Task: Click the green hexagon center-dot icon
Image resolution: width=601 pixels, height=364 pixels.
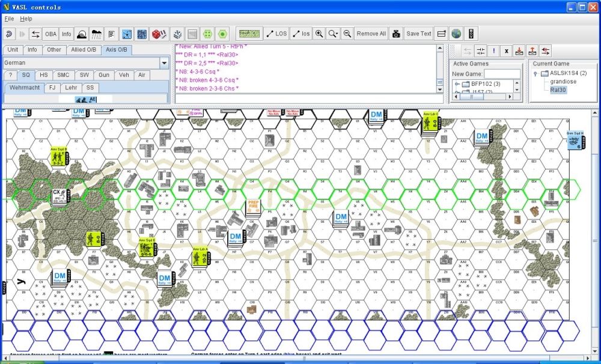Action: click(x=222, y=34)
